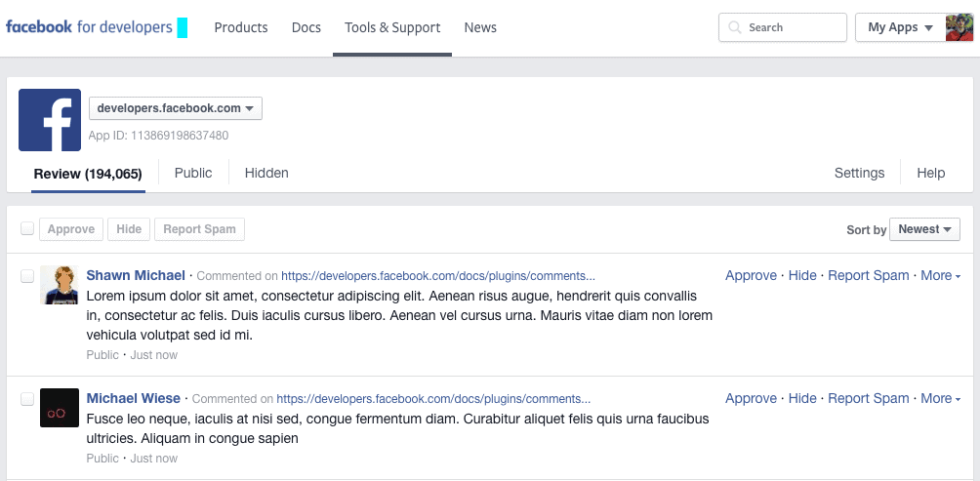Switch to the Public tab
This screenshot has width=980, height=481.
[x=193, y=173]
